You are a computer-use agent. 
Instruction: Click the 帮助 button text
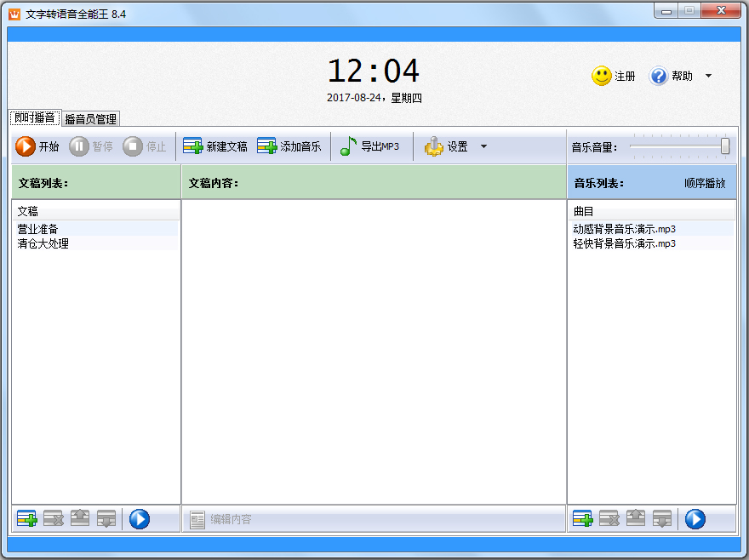682,76
